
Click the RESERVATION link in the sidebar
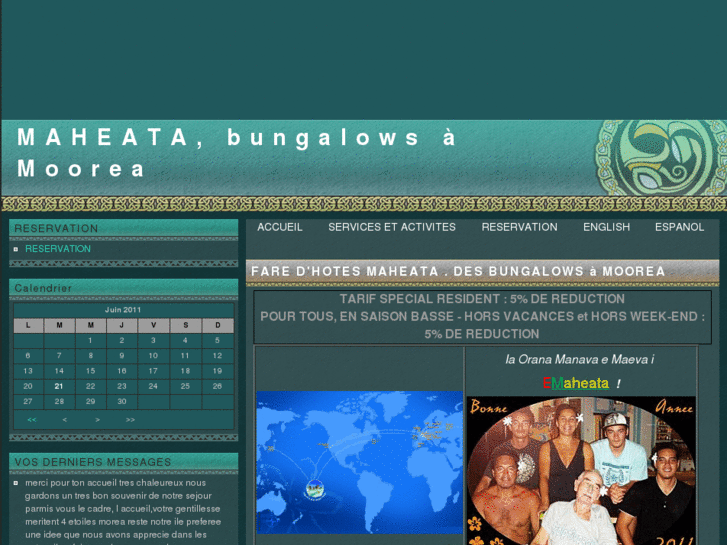tap(58, 249)
